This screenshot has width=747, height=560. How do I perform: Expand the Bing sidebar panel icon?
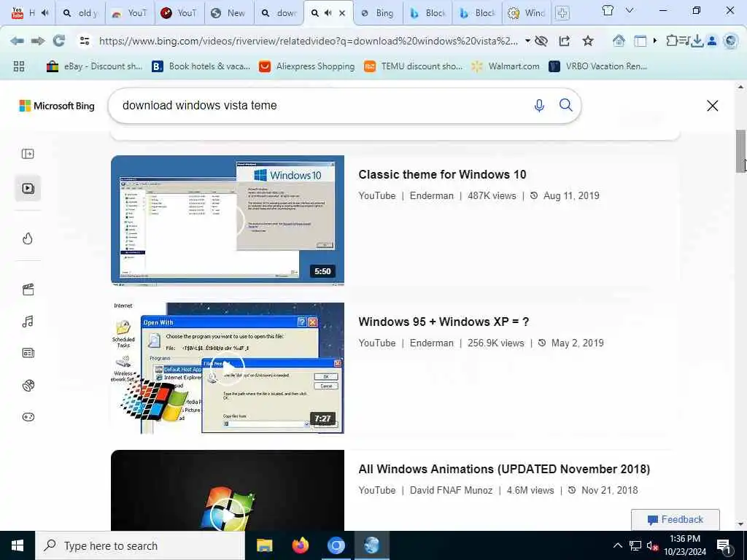coord(28,154)
